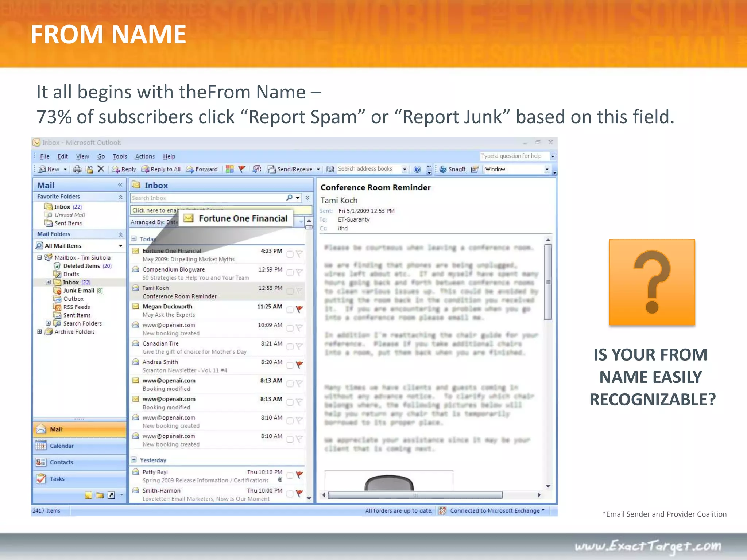The image size is (747, 560).
Task: Click the Help question mark icon
Action: tap(417, 169)
